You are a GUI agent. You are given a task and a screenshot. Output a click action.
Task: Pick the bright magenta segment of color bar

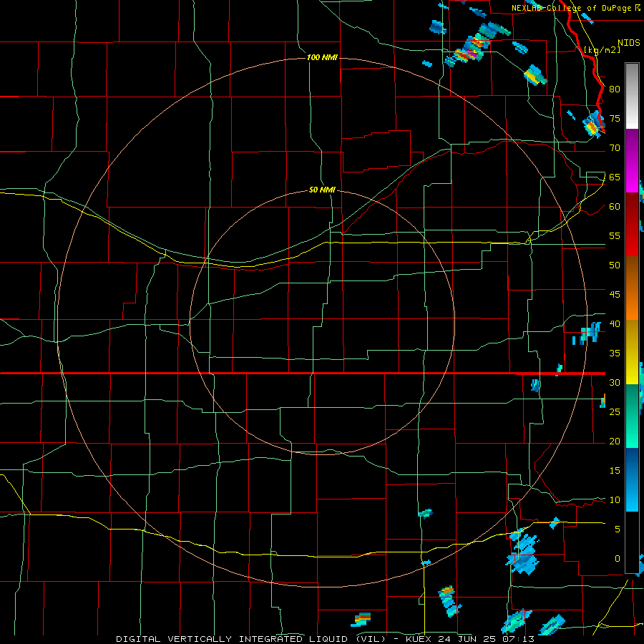click(x=632, y=179)
